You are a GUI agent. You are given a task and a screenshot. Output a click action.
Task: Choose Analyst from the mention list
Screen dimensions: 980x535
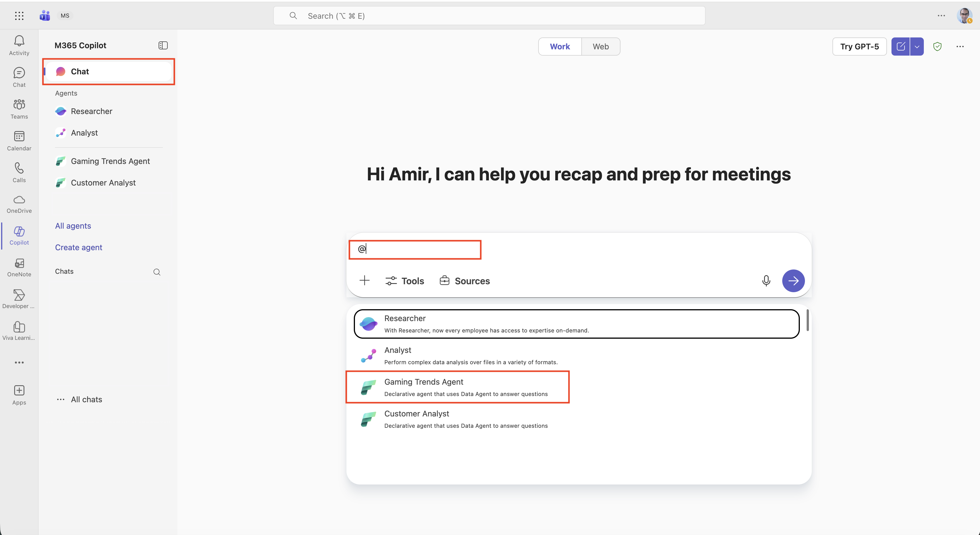point(576,355)
